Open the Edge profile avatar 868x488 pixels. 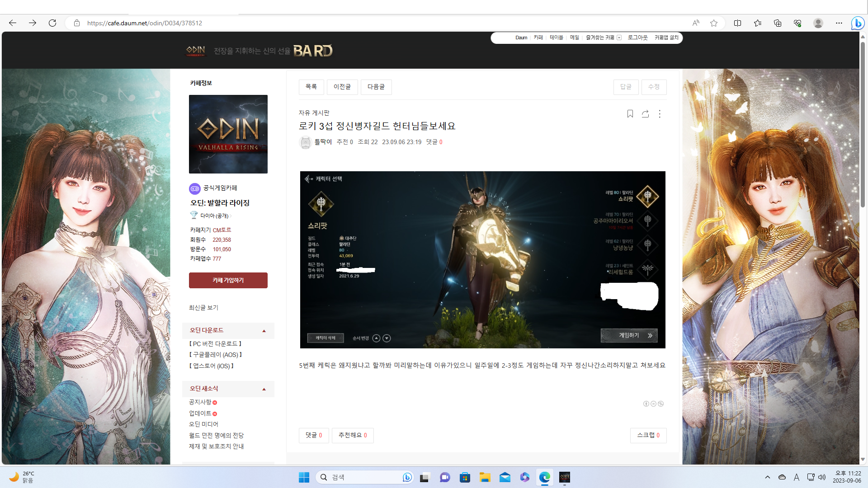click(818, 23)
